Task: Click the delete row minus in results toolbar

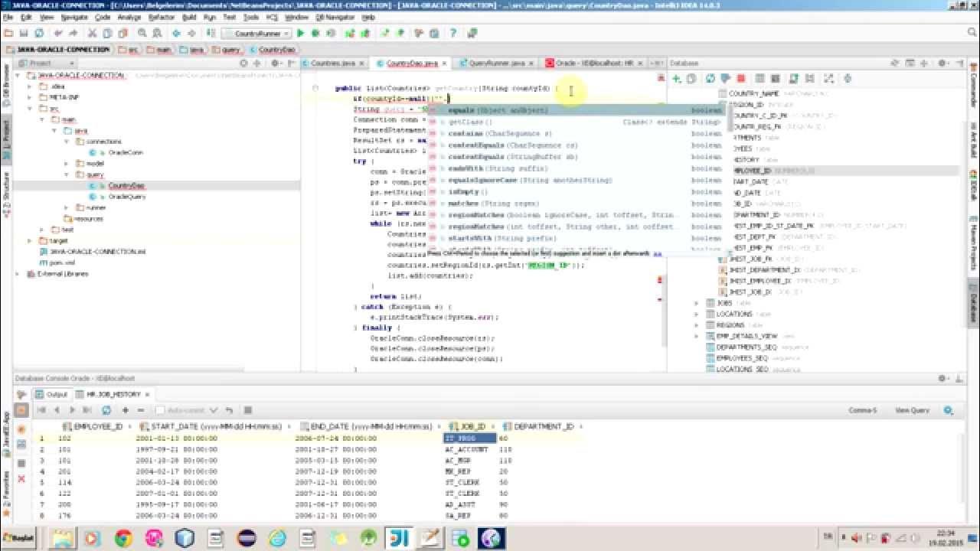Action: pos(141,410)
